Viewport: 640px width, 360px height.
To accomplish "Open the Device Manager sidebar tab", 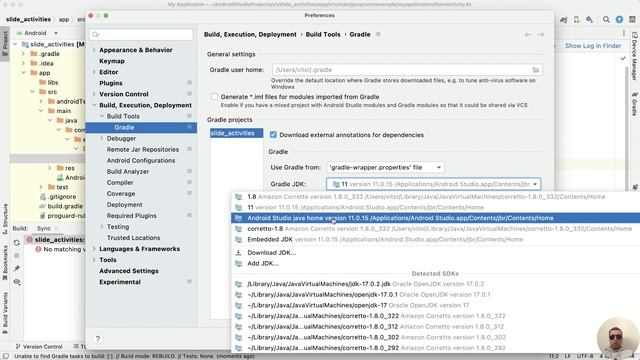I will click(x=634, y=56).
